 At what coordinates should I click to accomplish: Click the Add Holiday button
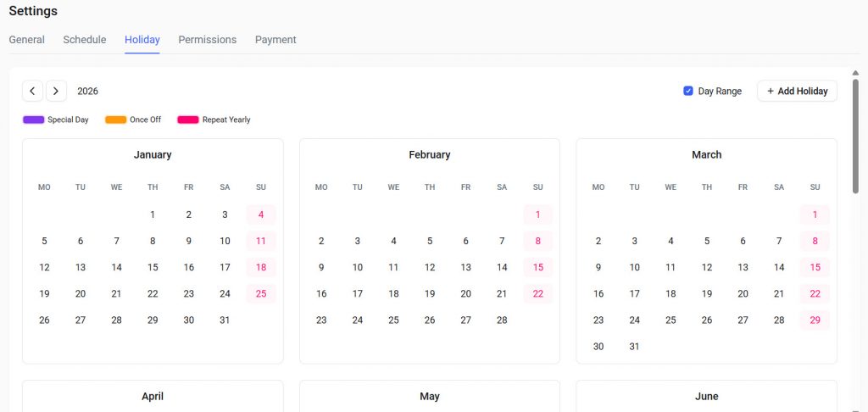coord(797,91)
